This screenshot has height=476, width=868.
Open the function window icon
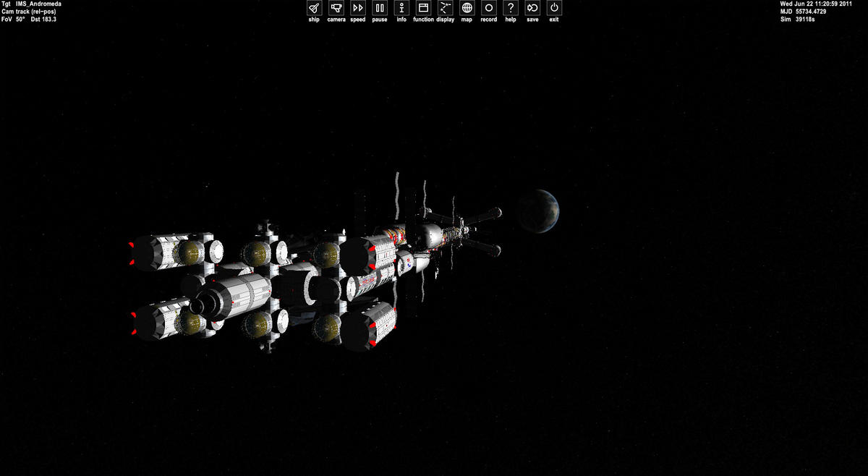(424, 8)
